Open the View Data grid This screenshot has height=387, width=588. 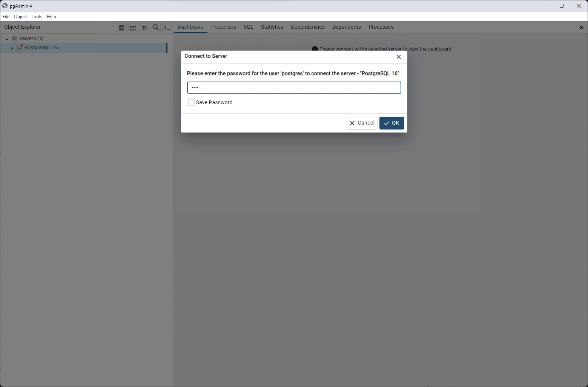(x=133, y=27)
